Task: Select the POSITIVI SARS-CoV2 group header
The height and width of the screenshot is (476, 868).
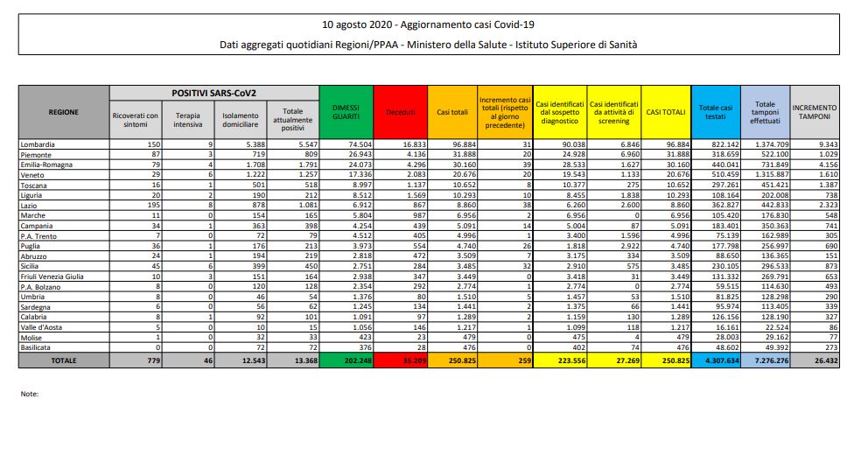Action: click(213, 92)
